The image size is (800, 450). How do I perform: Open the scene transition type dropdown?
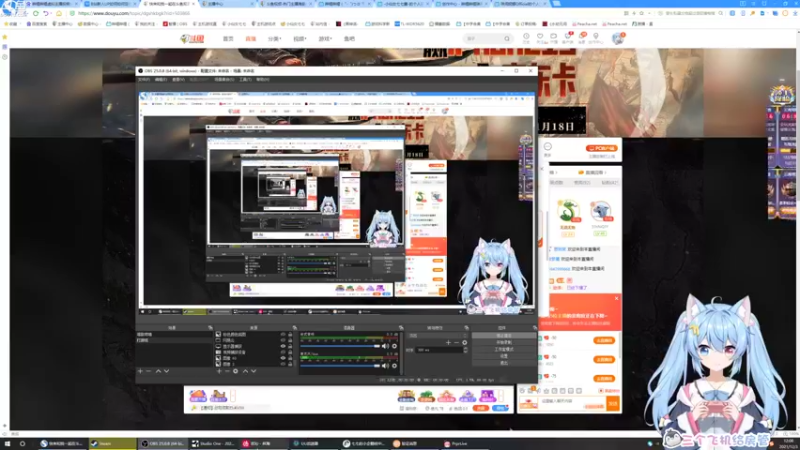point(437,335)
